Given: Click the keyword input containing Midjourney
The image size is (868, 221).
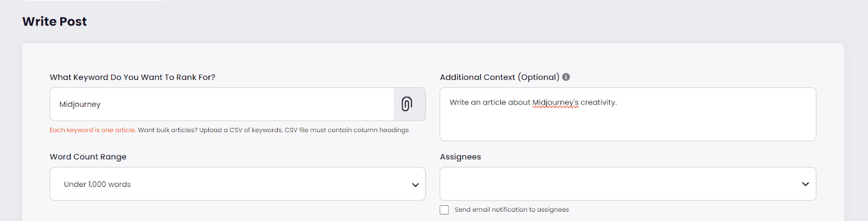Looking at the screenshot, I should tap(222, 104).
